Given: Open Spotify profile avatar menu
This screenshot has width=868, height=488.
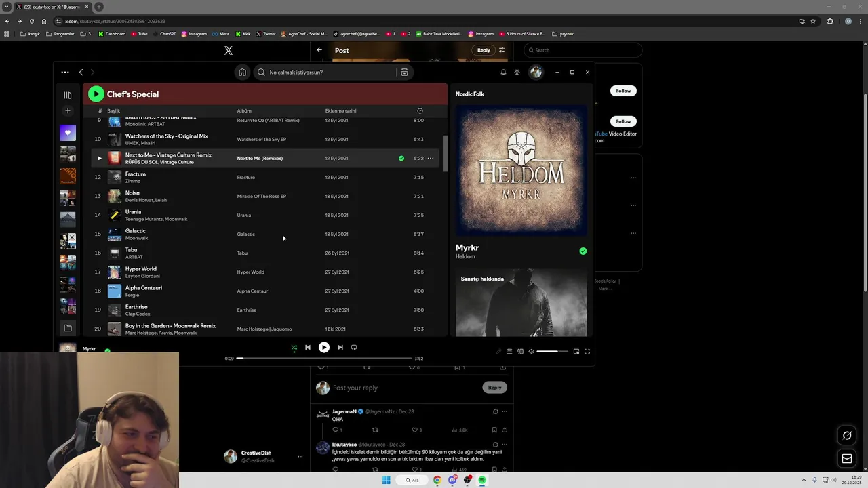Looking at the screenshot, I should pyautogui.click(x=536, y=72).
